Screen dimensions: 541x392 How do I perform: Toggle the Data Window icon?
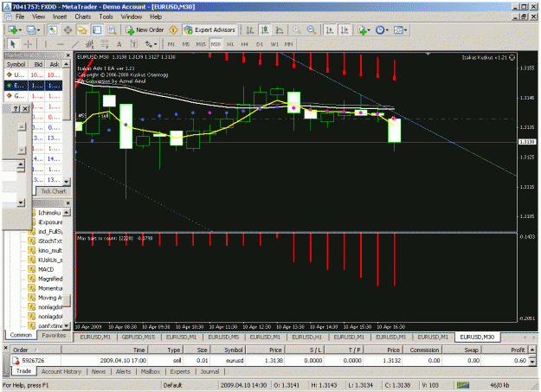tap(68, 30)
